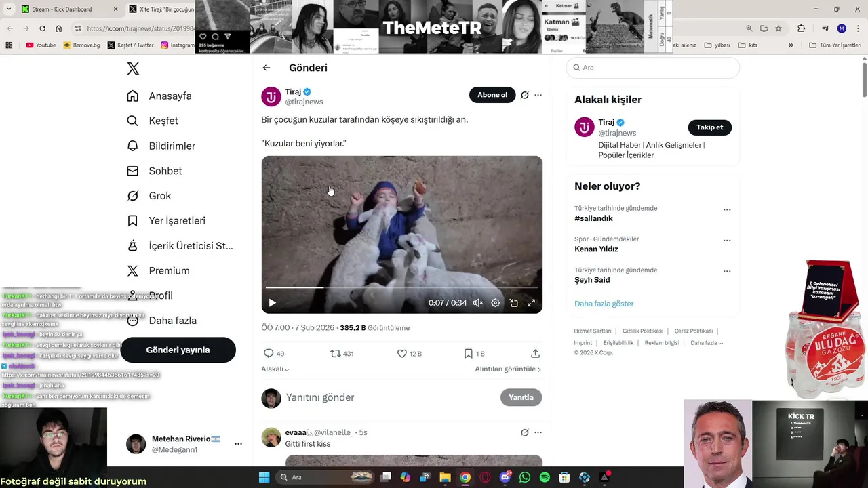The image size is (868, 488).
Task: Open Daha fazla sidebar menu
Action: point(162,321)
